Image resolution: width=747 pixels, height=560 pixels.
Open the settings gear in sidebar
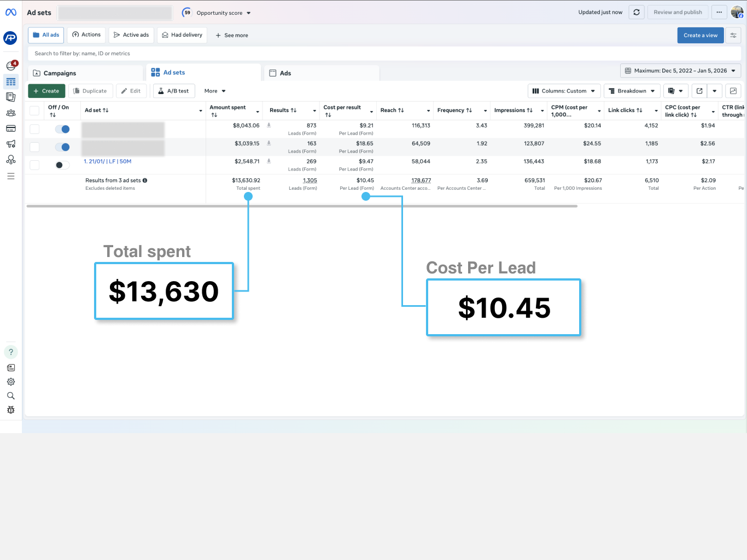tap(11, 382)
